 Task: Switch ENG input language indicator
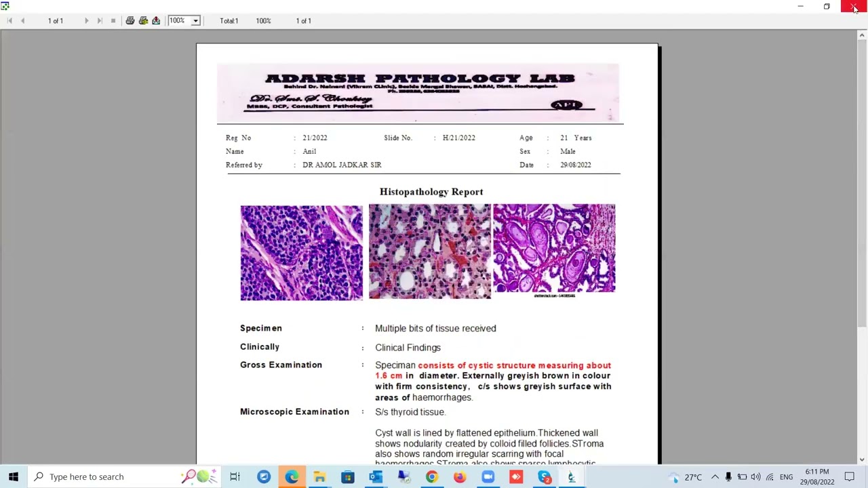click(x=786, y=477)
